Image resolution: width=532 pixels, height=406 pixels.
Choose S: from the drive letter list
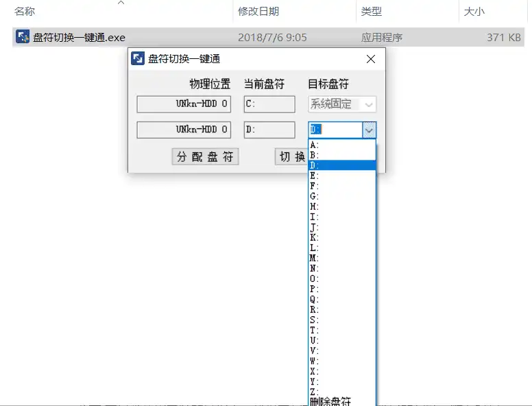pyautogui.click(x=342, y=320)
